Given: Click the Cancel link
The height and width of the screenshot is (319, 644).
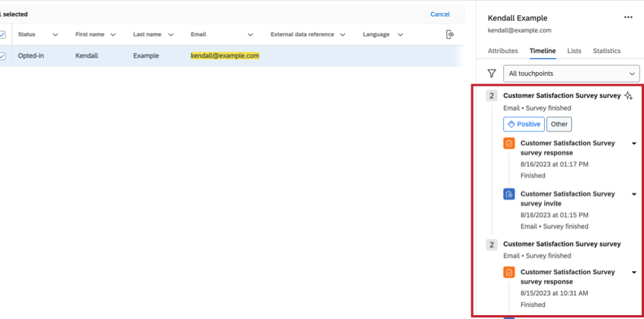Looking at the screenshot, I should [440, 14].
